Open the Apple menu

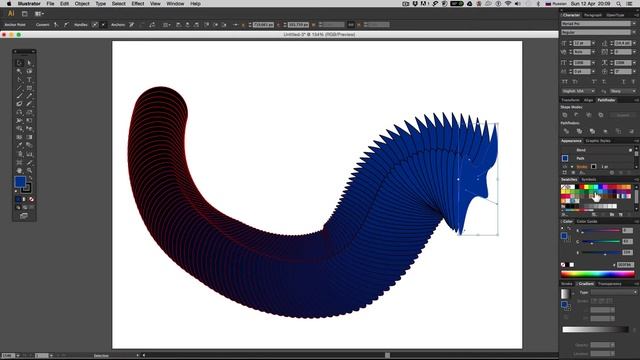click(9, 4)
